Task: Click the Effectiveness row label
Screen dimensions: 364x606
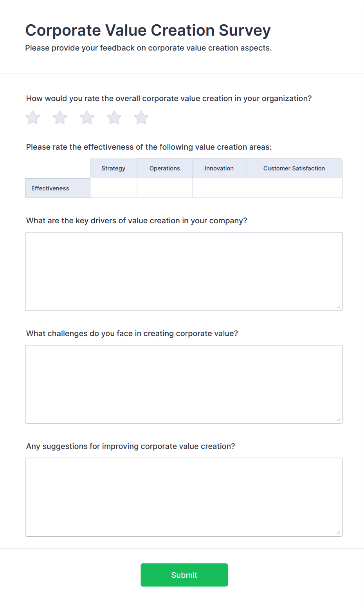Action: pos(50,188)
